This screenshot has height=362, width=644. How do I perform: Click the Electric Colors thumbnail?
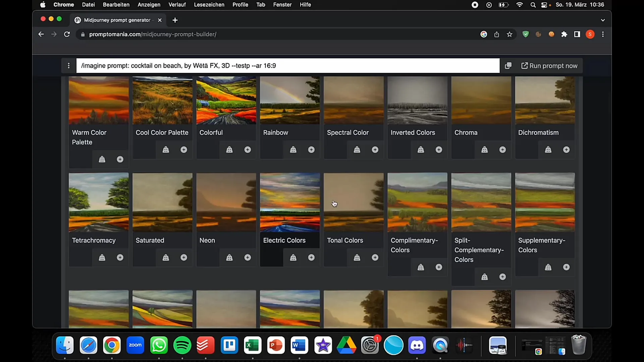(290, 203)
